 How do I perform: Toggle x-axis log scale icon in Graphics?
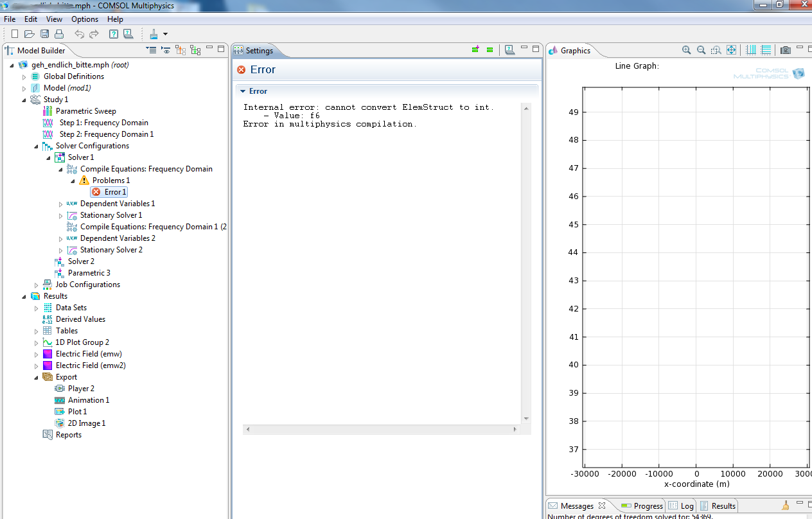point(751,49)
